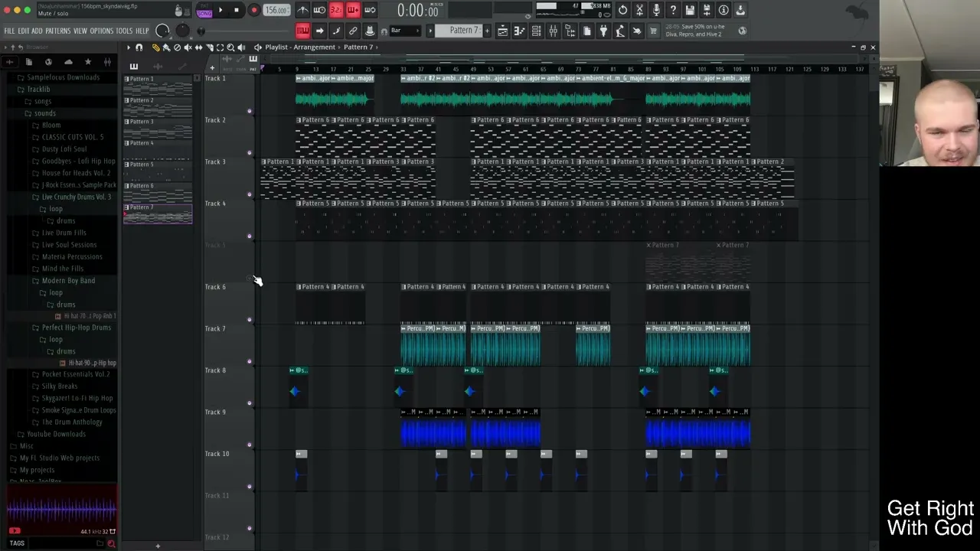Save the project with the floppy icon
Viewport: 980px width, 551px height.
tap(690, 10)
